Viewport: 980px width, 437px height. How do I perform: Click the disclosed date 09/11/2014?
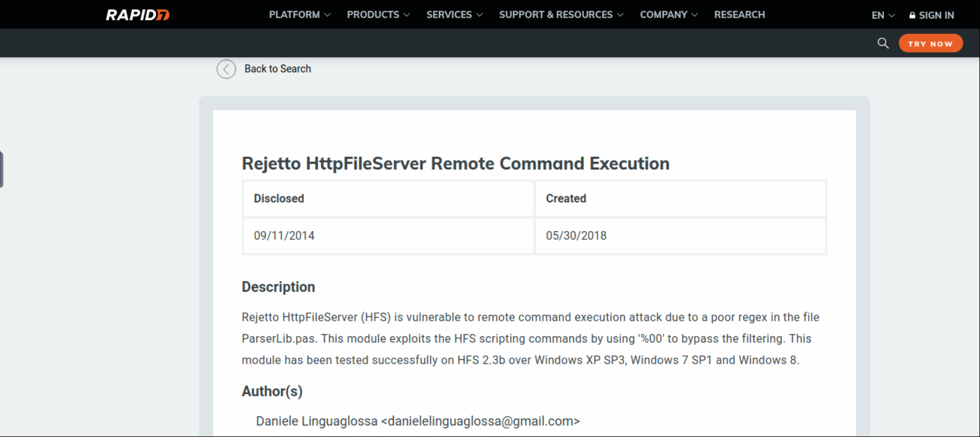[284, 236]
